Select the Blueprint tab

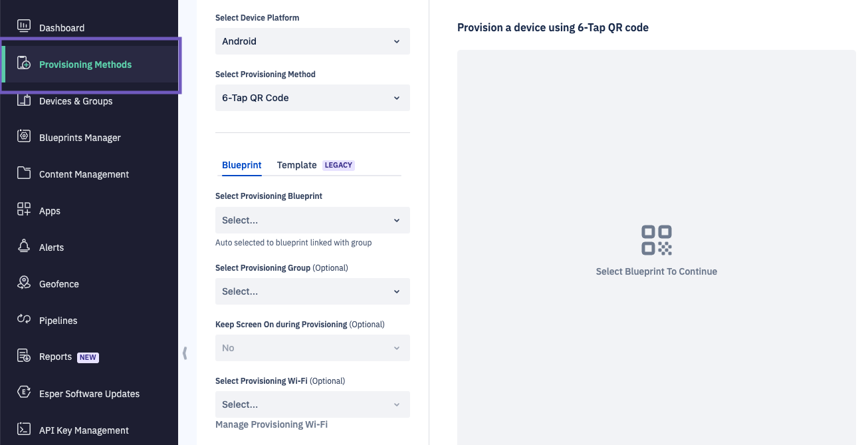(x=241, y=165)
